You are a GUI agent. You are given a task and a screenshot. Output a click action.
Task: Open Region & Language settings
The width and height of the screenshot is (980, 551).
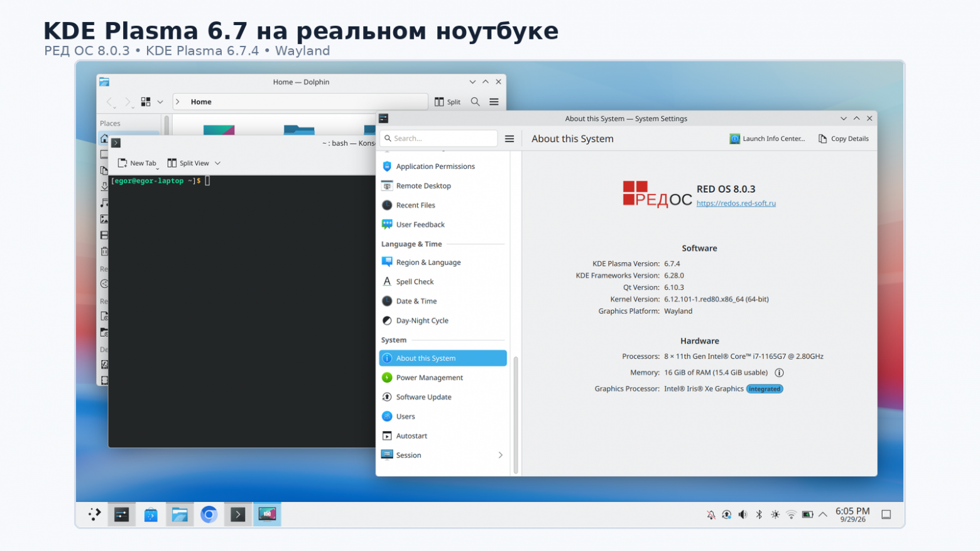click(443, 263)
